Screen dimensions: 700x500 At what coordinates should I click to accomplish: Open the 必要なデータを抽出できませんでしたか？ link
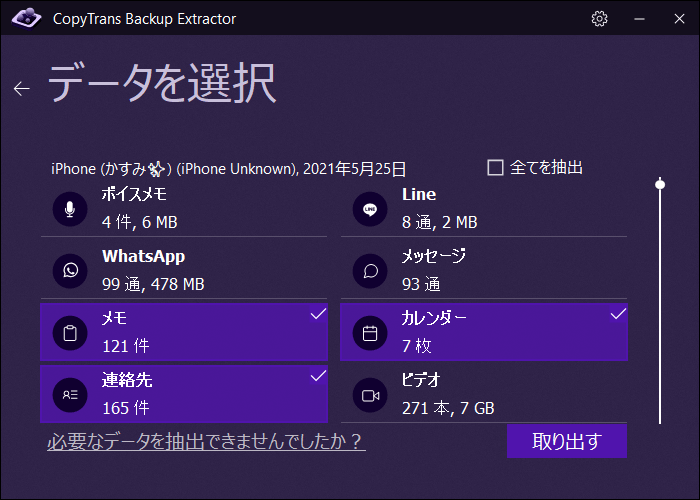tap(206, 442)
